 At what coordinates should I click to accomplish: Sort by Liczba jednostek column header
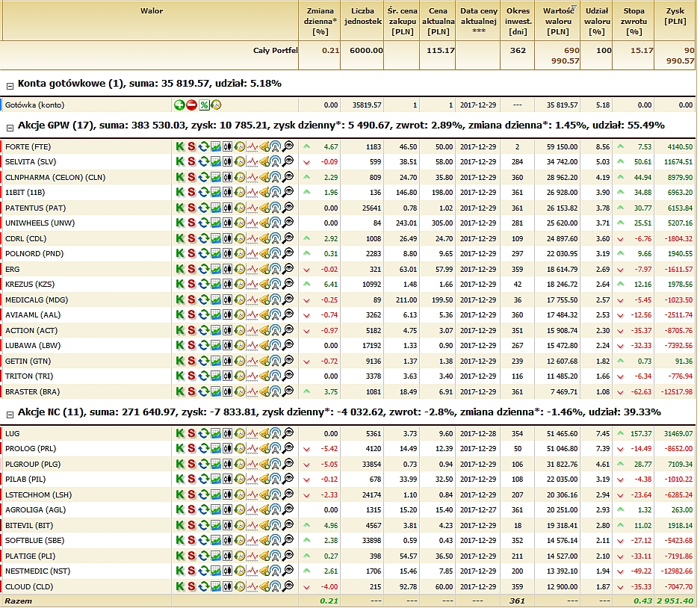click(362, 16)
